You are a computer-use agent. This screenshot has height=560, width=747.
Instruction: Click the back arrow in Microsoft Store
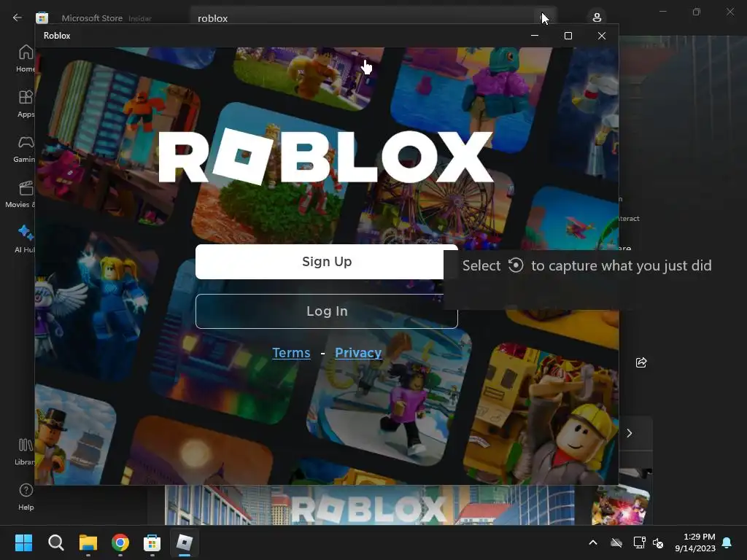point(18,17)
